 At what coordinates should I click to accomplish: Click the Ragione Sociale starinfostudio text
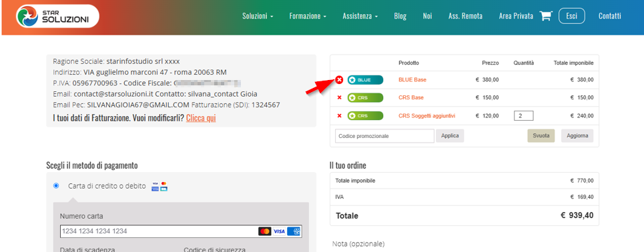tap(116, 61)
